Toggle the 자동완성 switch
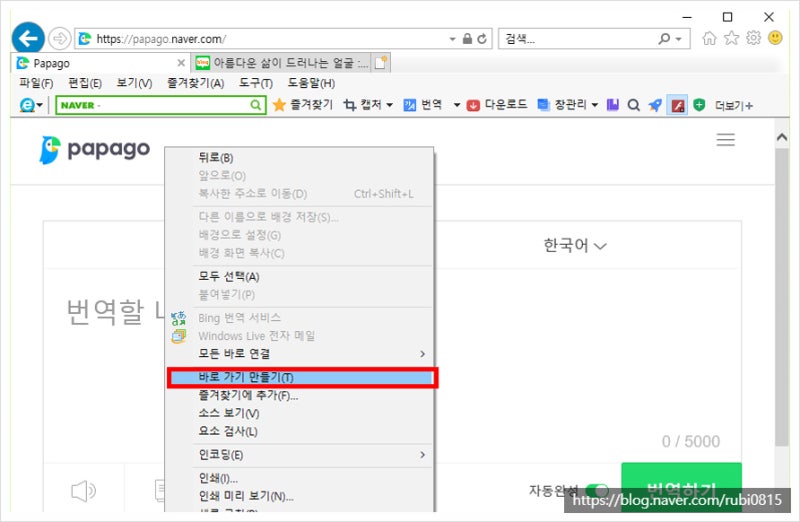This screenshot has width=800, height=522. [596, 490]
